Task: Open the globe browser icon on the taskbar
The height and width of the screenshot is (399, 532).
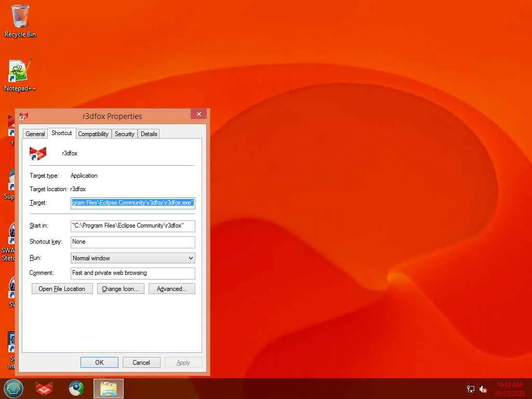Action: coord(76,389)
